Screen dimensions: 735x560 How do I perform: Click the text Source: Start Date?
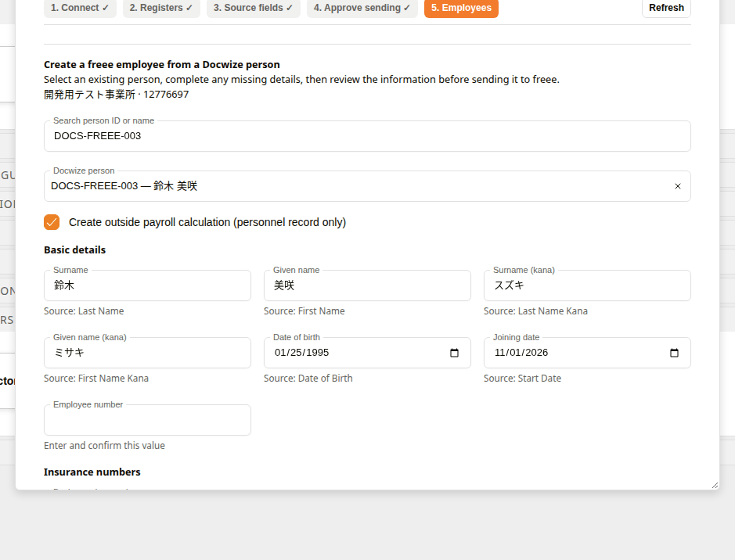[522, 379]
